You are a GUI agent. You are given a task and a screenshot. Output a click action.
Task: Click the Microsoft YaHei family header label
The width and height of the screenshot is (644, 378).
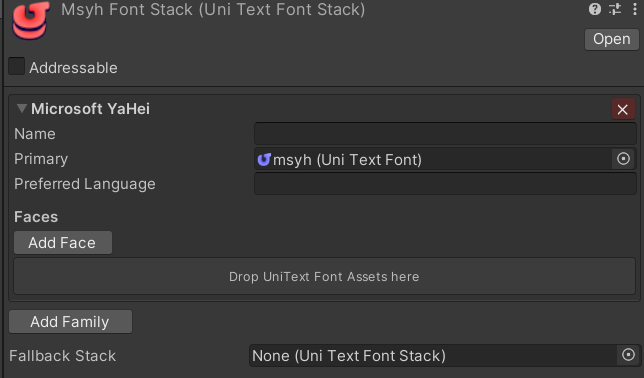click(x=90, y=109)
